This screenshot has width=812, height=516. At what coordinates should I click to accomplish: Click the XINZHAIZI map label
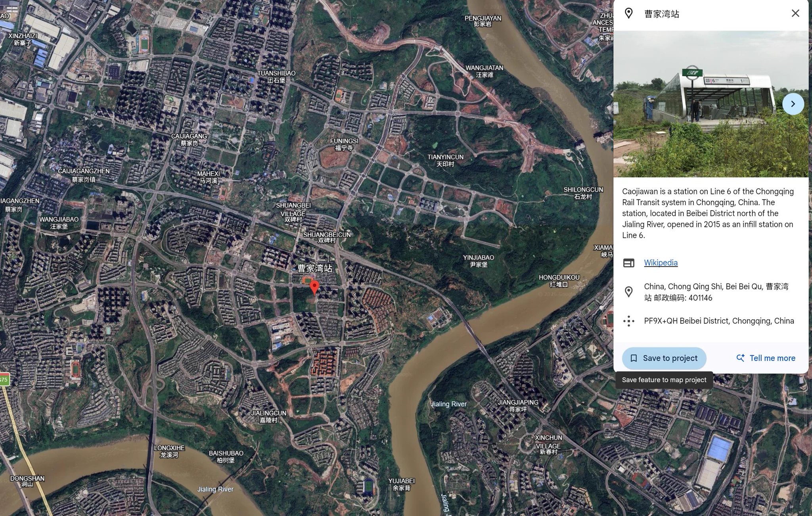coord(23,39)
